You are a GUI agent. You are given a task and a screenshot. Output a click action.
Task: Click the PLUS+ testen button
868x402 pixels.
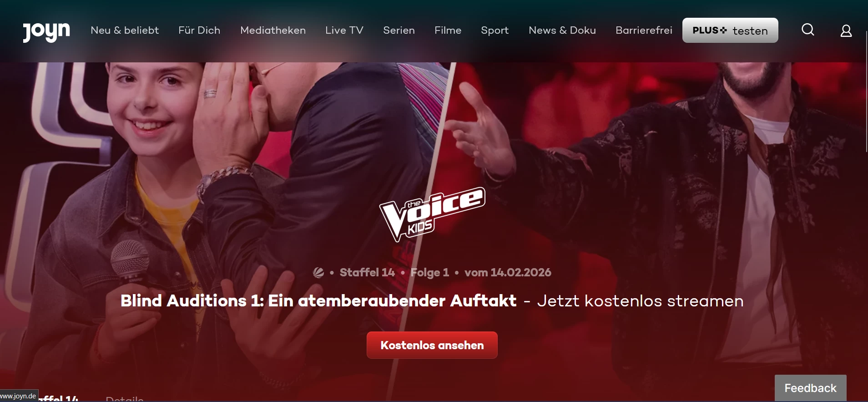point(730,31)
